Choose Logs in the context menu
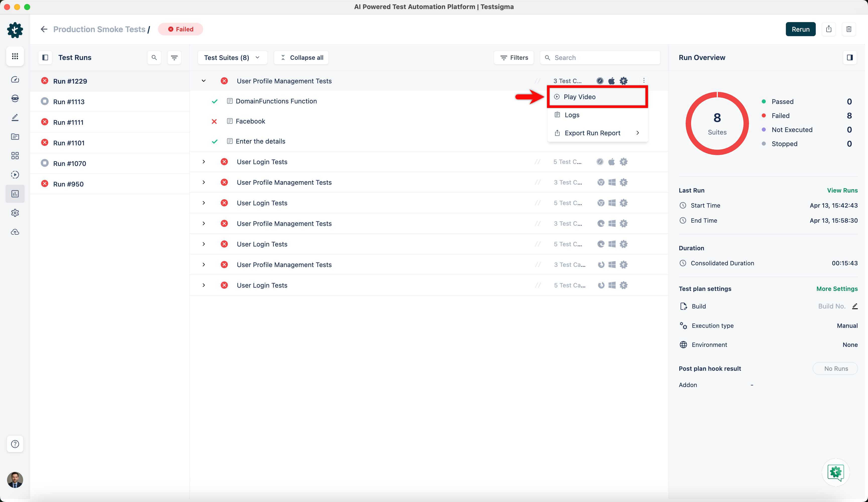The image size is (868, 502). pyautogui.click(x=572, y=115)
